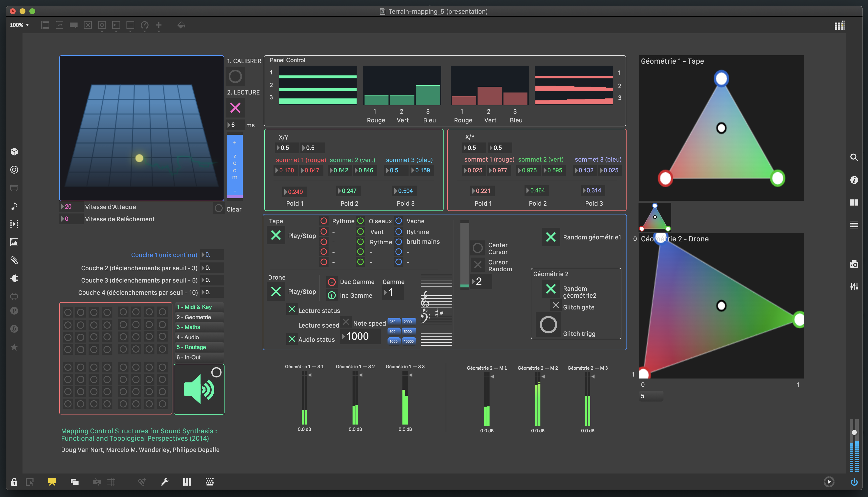
Task: Click the Géométrie 2 — M 2 gain meter
Action: coord(537,399)
